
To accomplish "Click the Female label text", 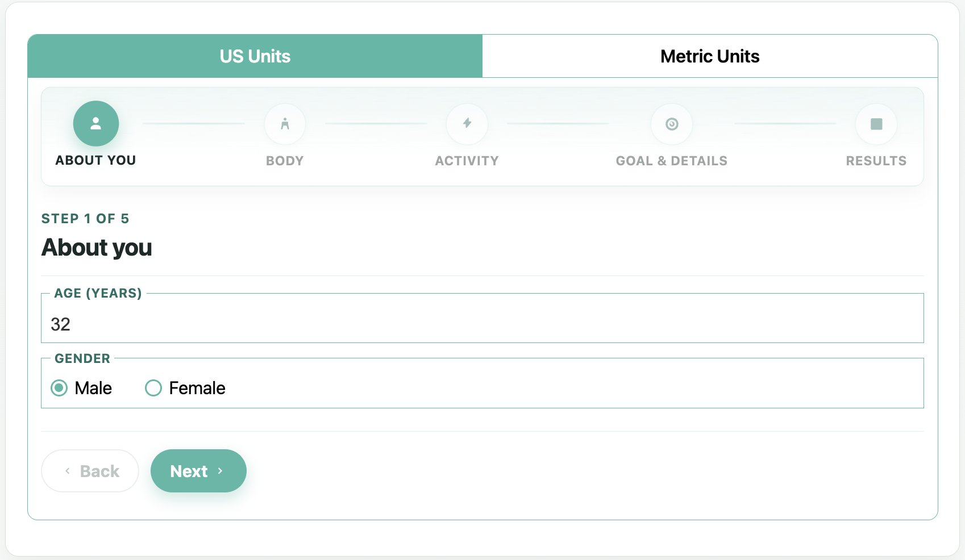I will tap(197, 388).
